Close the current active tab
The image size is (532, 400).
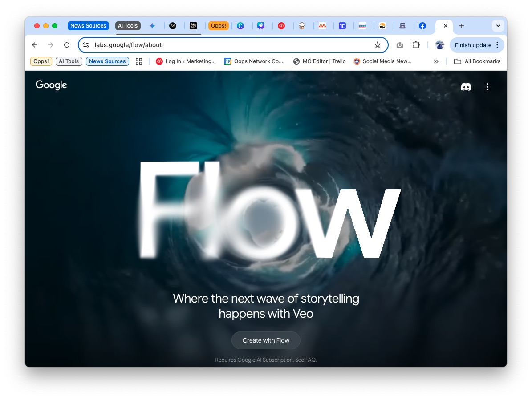[x=446, y=26]
